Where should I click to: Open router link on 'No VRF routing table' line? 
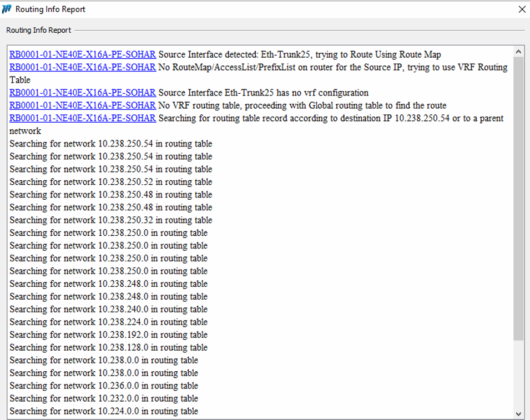point(83,105)
